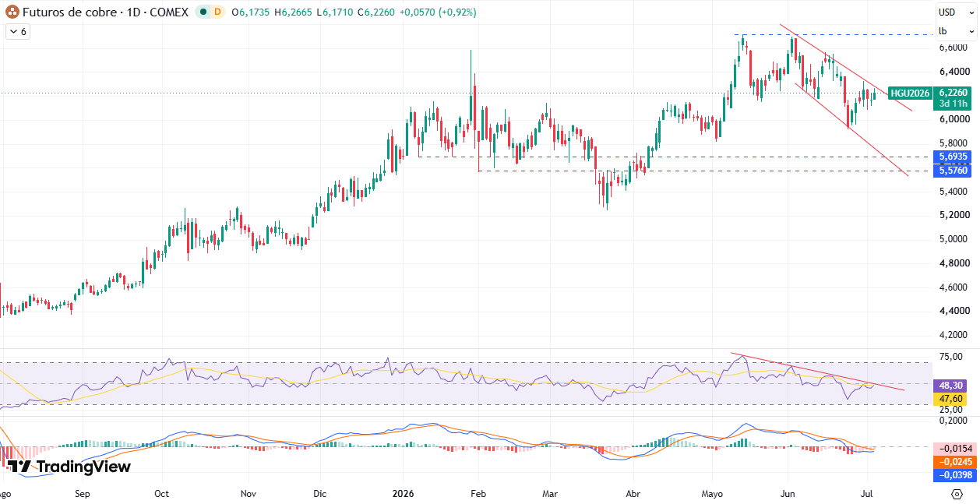980x504 pixels.
Task: Click the copper futures symbol logo
Action: coord(12,12)
